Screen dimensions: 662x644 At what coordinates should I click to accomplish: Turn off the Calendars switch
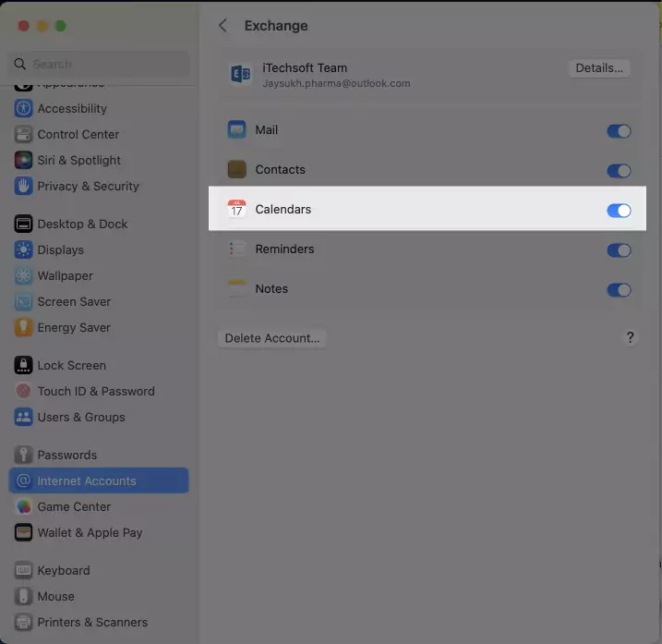point(619,211)
